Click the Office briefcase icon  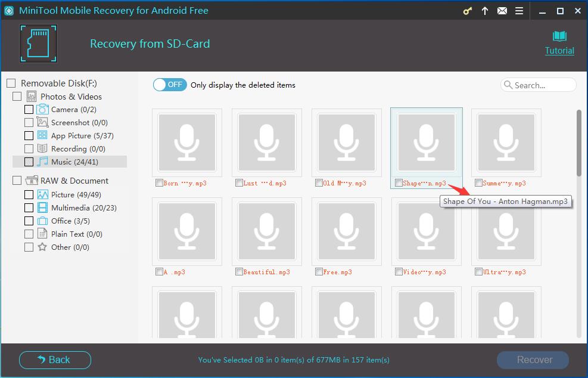pos(42,221)
